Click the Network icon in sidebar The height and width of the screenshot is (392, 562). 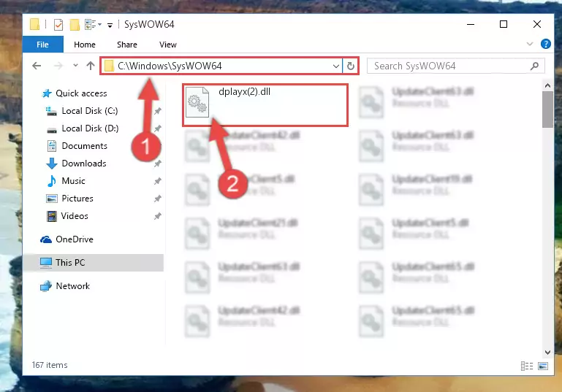46,286
